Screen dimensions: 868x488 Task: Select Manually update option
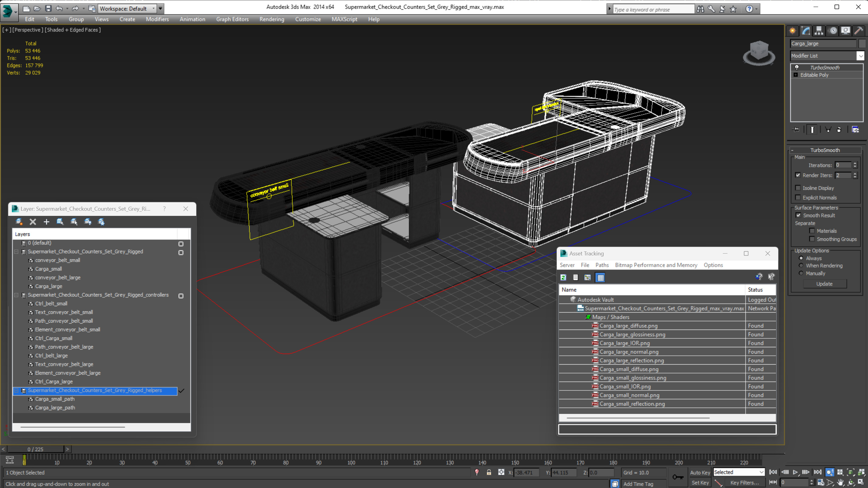click(801, 273)
